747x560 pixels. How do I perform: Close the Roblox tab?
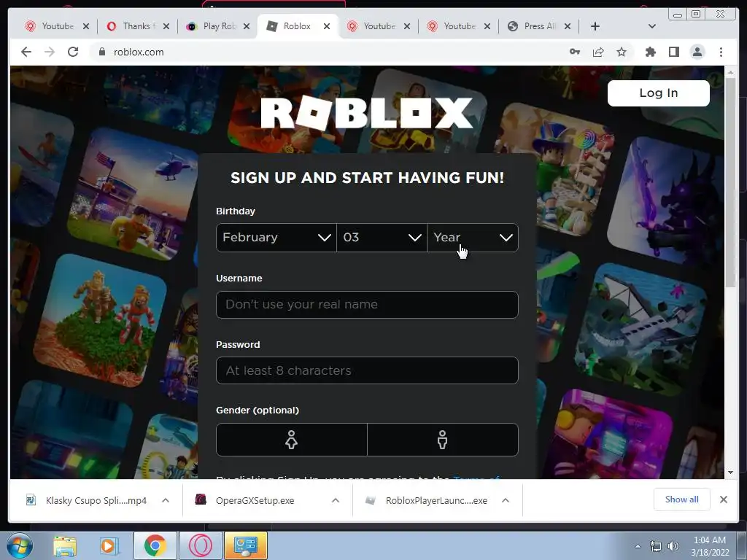click(x=327, y=26)
